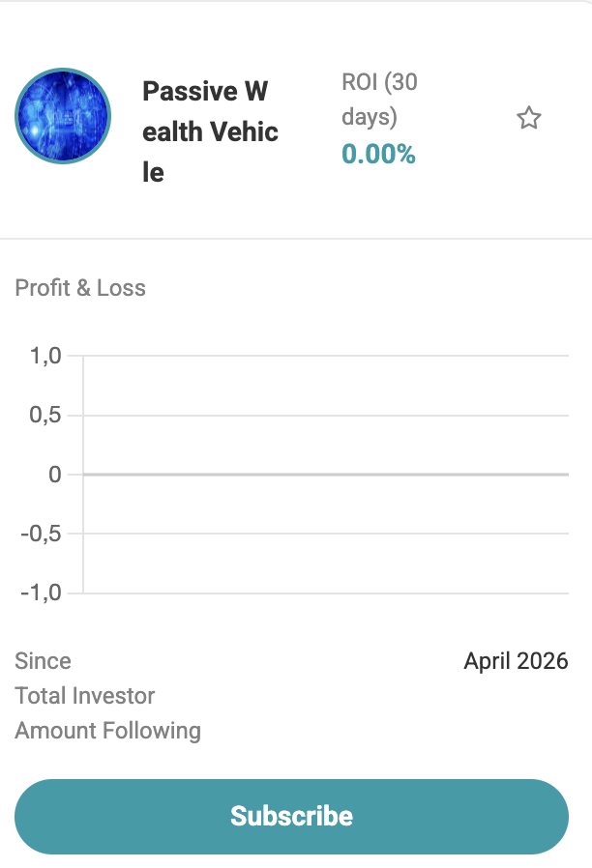Select the ROI (30 days) label
592x868 pixels.
coord(379,100)
